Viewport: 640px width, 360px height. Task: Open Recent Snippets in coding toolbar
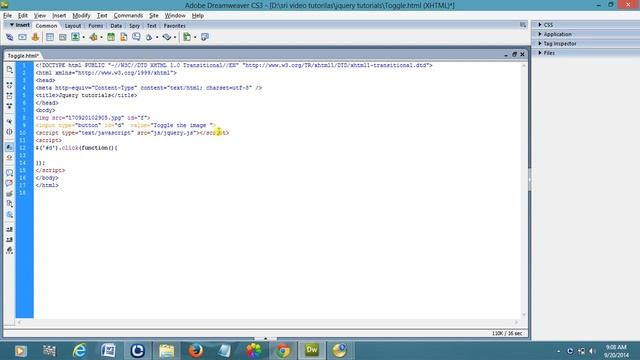click(x=9, y=204)
